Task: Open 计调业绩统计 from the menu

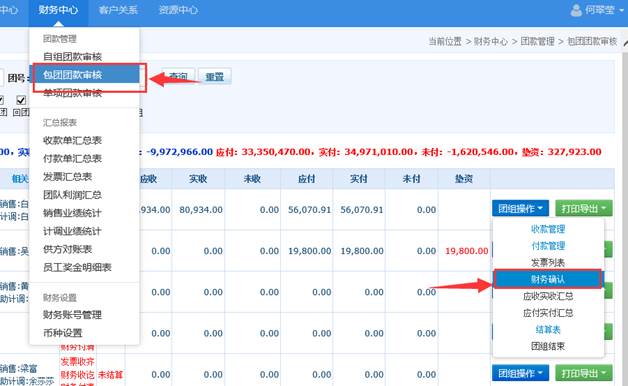Action: click(x=72, y=231)
